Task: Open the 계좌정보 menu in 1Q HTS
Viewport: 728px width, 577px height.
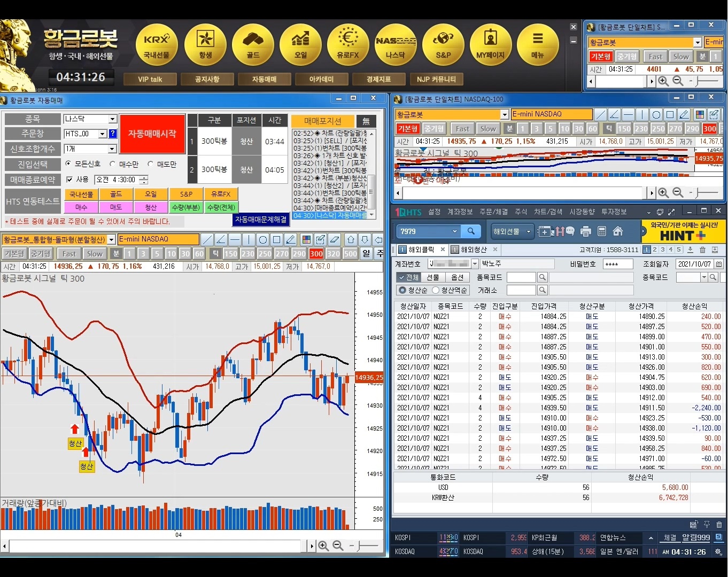Action: tap(460, 212)
